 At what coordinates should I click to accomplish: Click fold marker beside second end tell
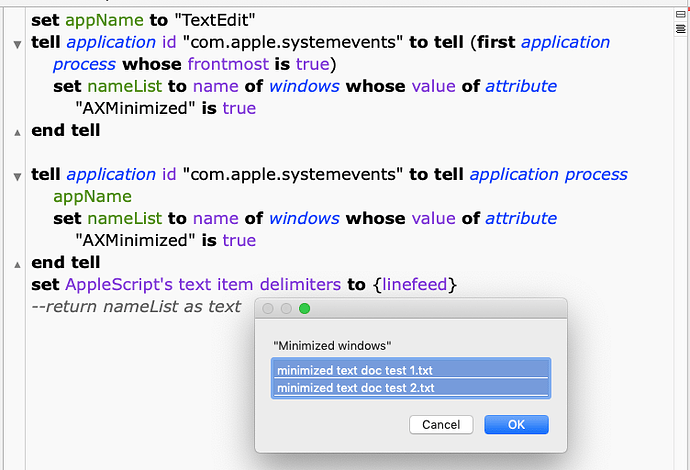17,263
